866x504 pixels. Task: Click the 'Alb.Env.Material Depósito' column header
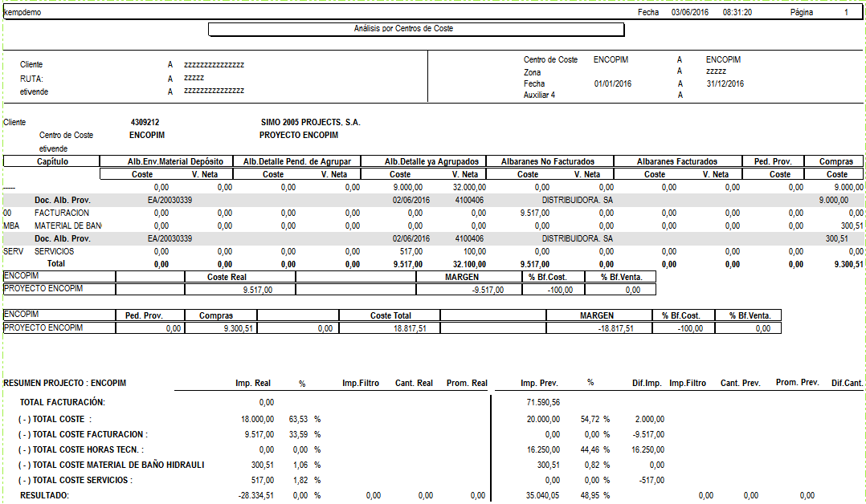pyautogui.click(x=175, y=161)
